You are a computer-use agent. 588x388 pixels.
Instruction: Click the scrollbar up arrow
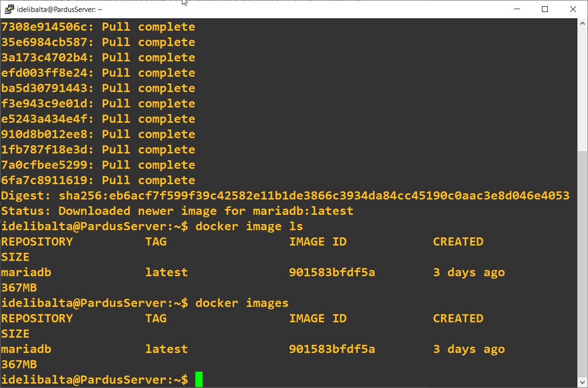click(582, 24)
